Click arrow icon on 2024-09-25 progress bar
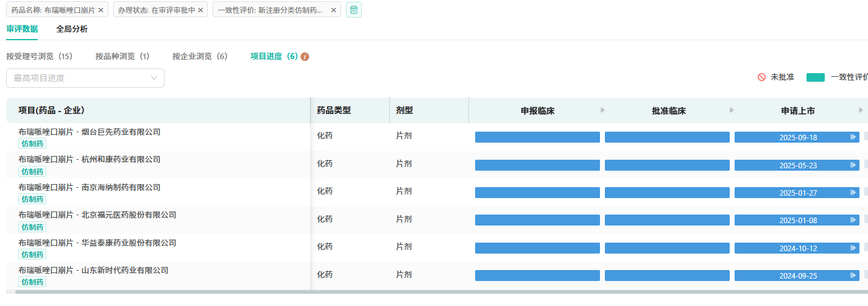This screenshot has width=868, height=306. (853, 276)
